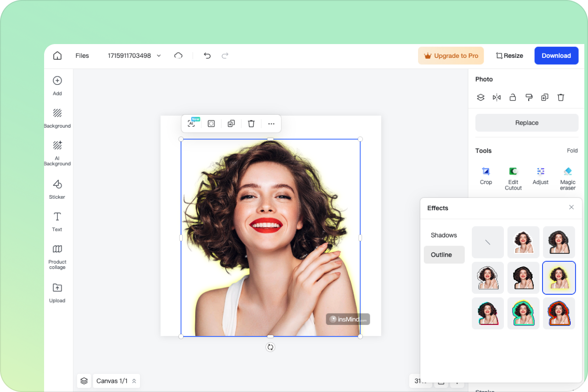Click the layers icon in Photo panel
The width and height of the screenshot is (588, 392).
point(481,97)
